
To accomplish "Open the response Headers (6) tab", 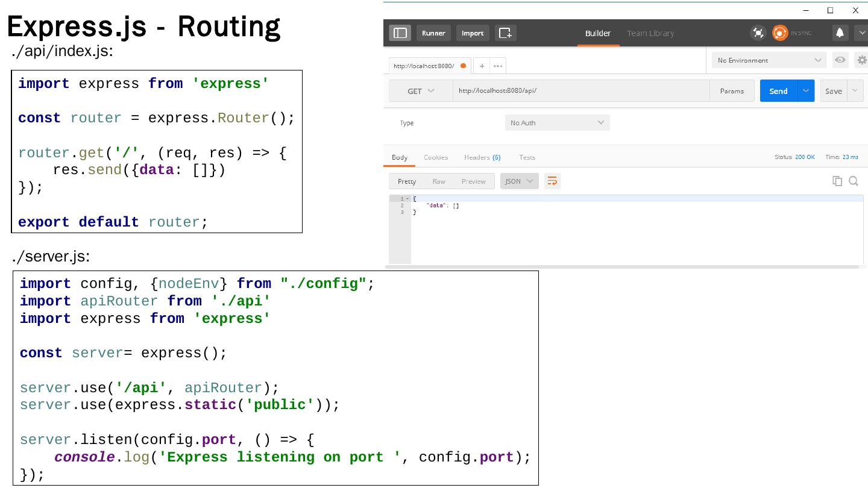I will (482, 157).
